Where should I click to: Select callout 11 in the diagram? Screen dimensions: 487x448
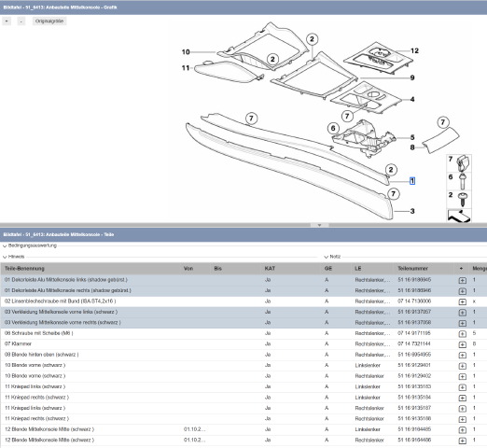186,68
